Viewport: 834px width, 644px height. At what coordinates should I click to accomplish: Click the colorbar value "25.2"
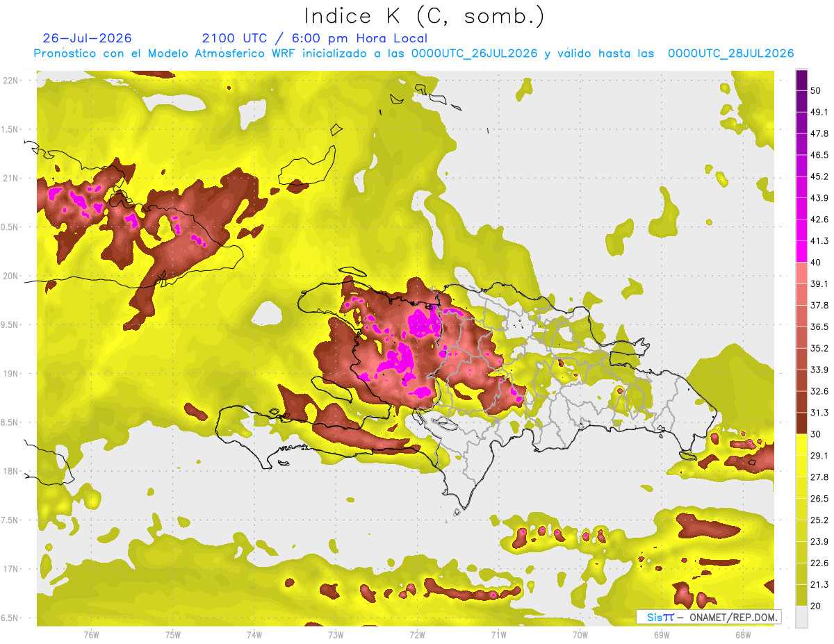tap(819, 520)
